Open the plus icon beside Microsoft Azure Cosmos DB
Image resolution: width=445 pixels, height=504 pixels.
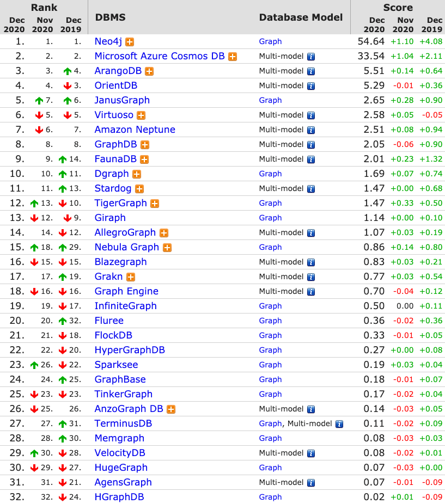point(233,56)
